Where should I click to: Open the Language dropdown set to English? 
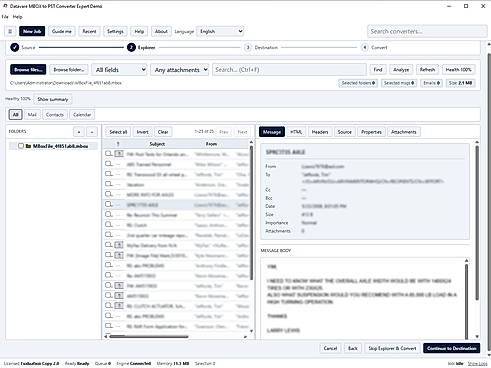(x=220, y=31)
